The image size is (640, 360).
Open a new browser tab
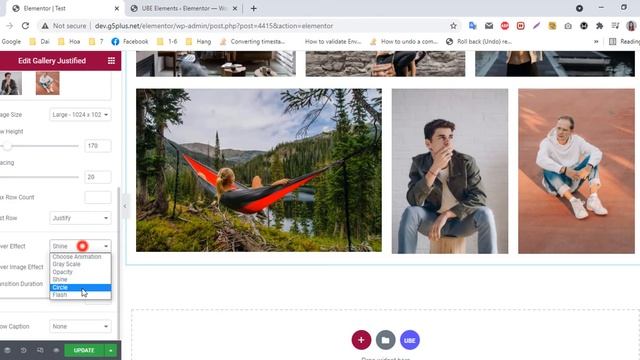pos(253,8)
